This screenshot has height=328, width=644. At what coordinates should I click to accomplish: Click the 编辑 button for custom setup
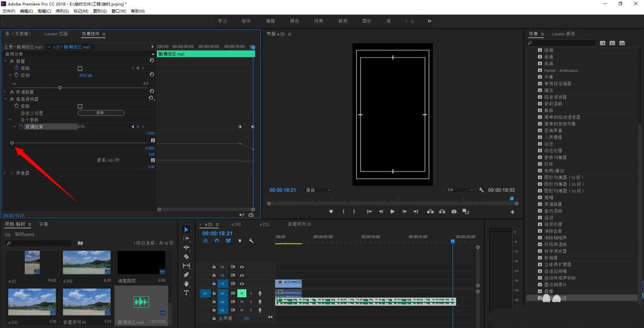[x=101, y=113]
